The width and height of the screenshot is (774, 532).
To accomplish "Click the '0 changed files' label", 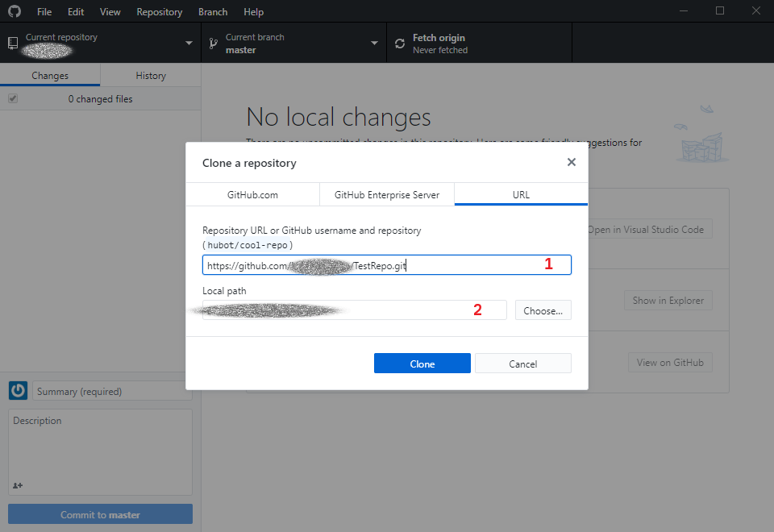I will tap(100, 99).
